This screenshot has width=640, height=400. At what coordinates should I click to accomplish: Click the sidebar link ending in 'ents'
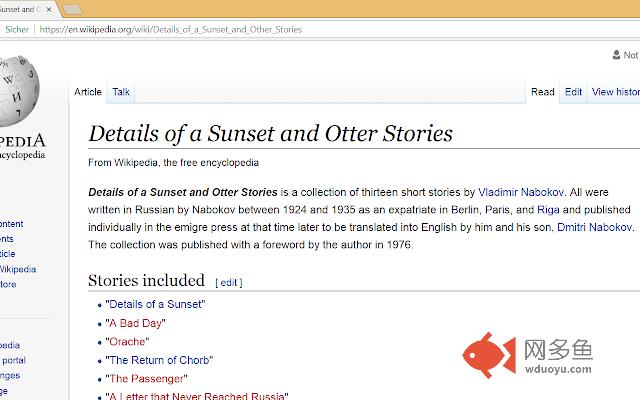7,239
